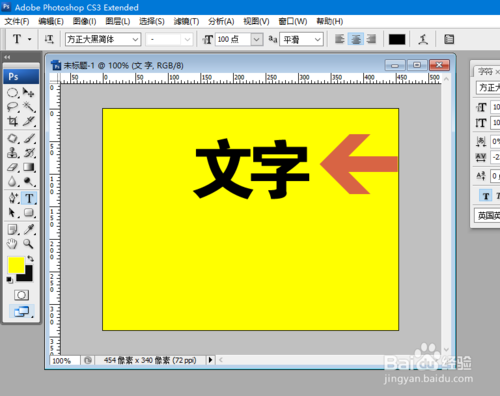Select the Brush tool
500x396 pixels.
tap(29, 138)
